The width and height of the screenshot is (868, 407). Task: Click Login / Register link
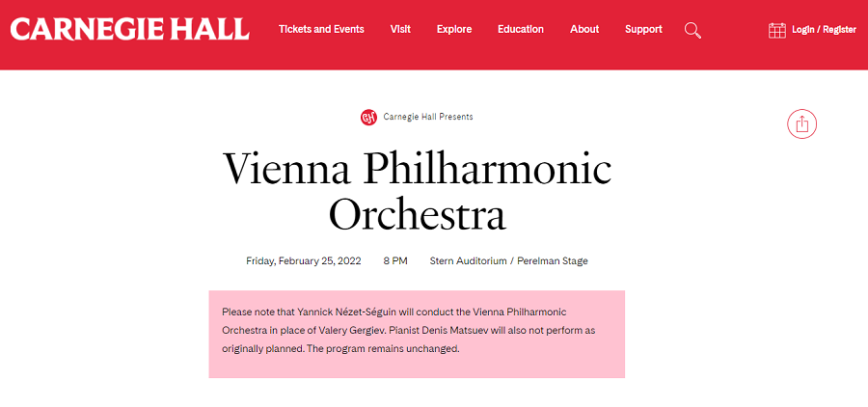pyautogui.click(x=824, y=30)
